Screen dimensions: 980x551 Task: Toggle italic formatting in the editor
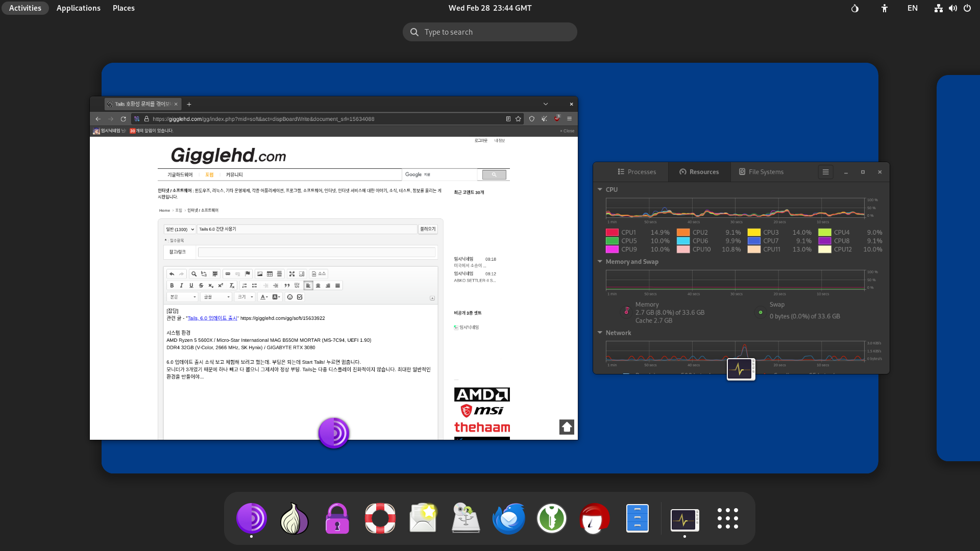pyautogui.click(x=181, y=286)
